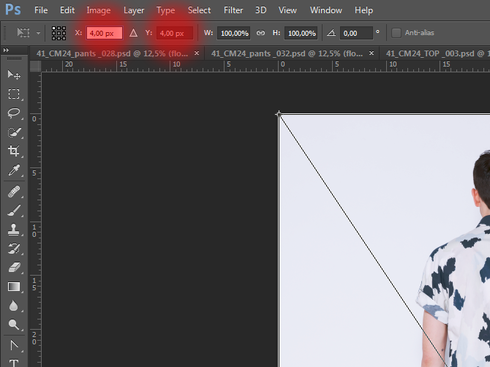This screenshot has height=367, width=490.
Task: Select the Rectangular Marquee tool
Action: [14, 94]
